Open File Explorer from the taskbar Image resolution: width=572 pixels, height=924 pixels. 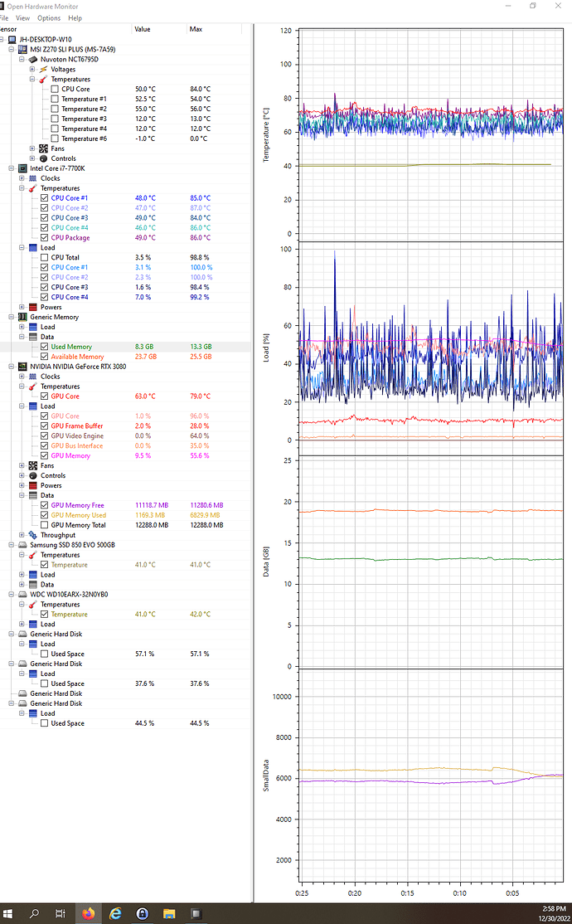pos(169,913)
